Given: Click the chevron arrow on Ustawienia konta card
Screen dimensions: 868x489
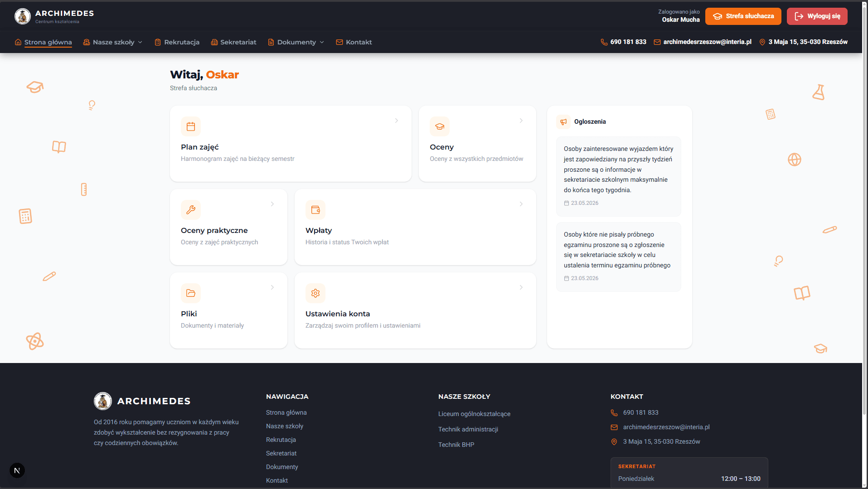Looking at the screenshot, I should point(521,287).
